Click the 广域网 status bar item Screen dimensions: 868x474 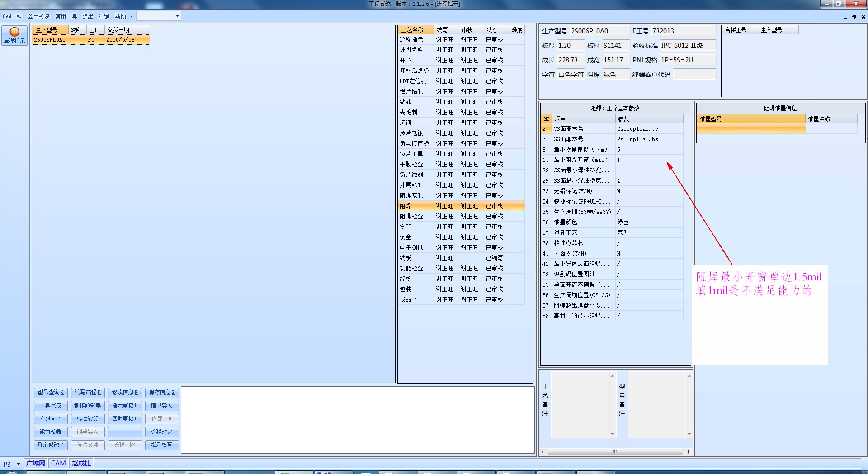click(x=36, y=464)
